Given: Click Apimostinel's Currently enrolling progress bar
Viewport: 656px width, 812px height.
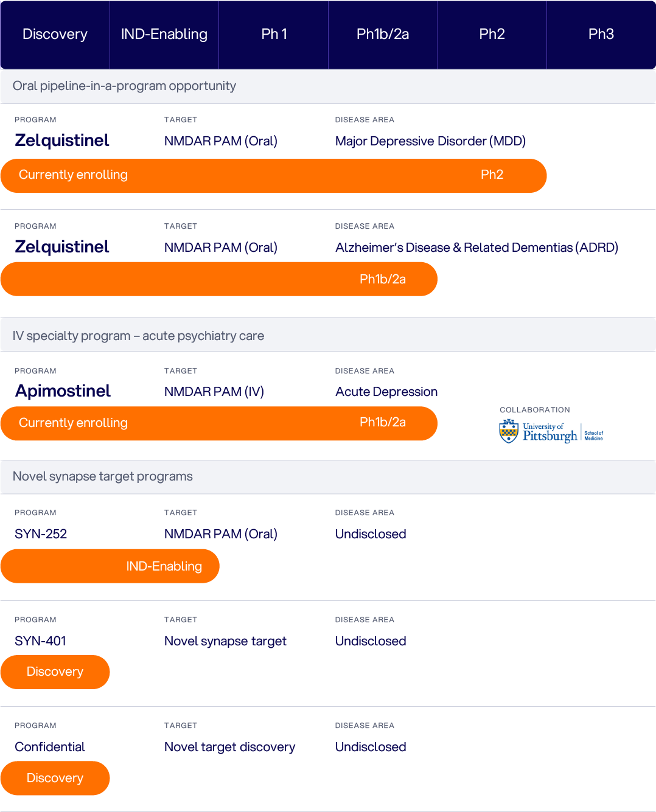Looking at the screenshot, I should [219, 423].
